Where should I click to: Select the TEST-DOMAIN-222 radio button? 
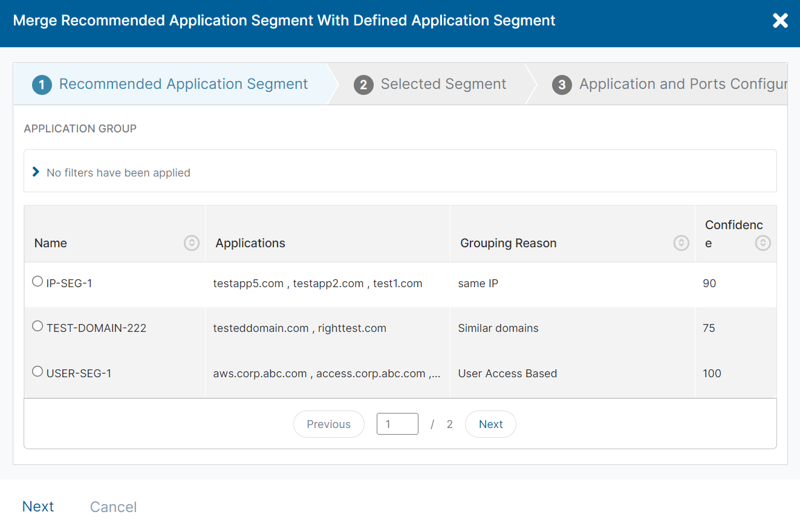coord(37,326)
